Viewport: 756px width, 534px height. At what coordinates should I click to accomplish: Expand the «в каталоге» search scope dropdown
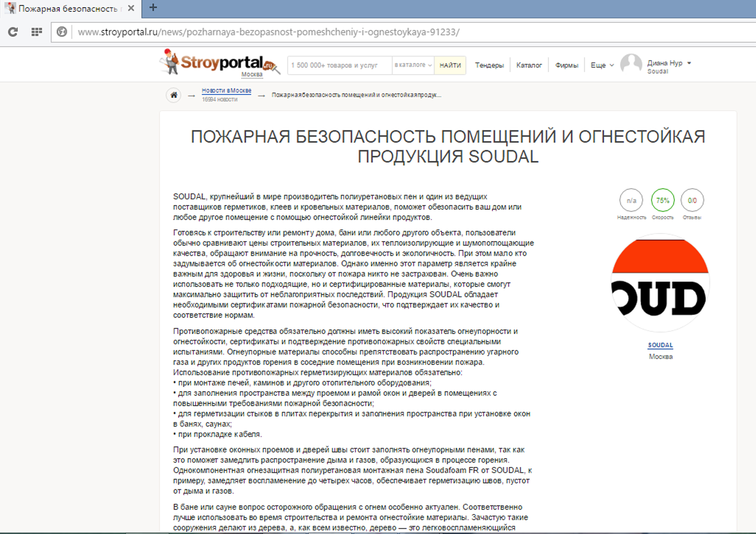413,65
